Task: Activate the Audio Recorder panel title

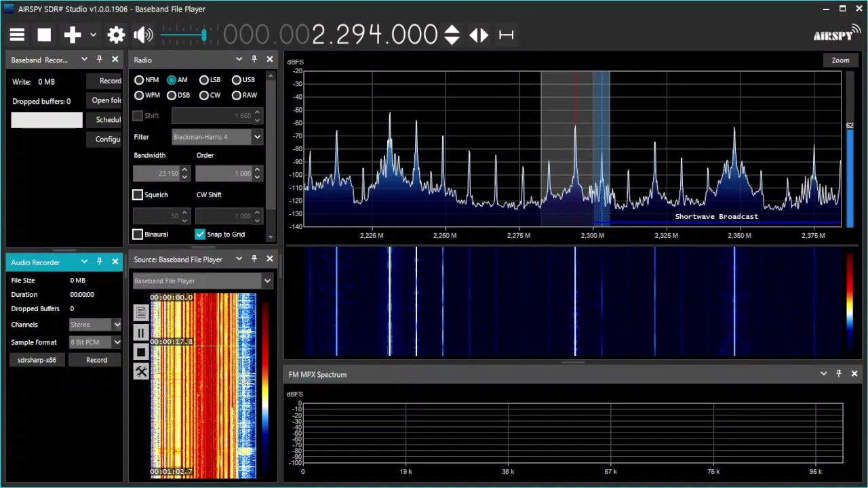Action: point(35,262)
